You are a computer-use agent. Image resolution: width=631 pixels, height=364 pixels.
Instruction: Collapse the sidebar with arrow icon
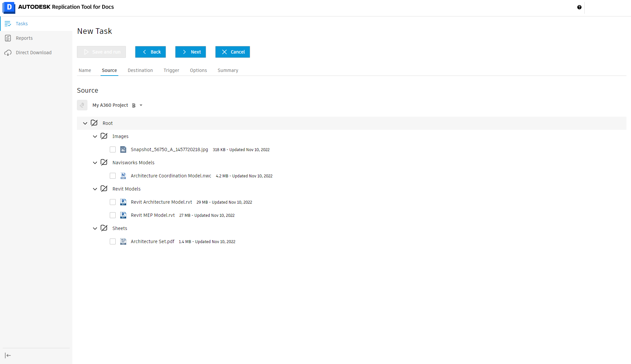coord(8,355)
